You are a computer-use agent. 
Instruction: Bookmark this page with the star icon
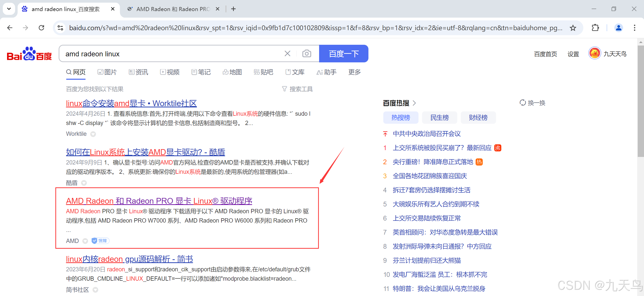573,28
